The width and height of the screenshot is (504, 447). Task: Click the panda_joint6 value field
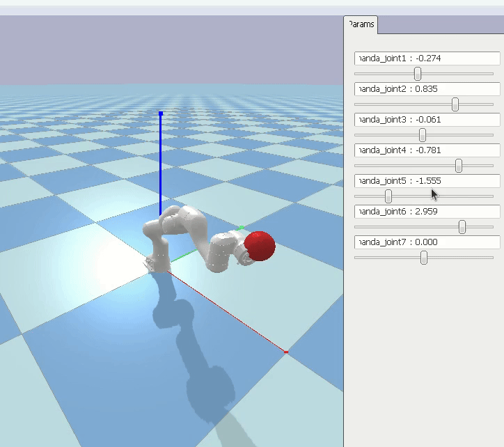[x=427, y=211]
